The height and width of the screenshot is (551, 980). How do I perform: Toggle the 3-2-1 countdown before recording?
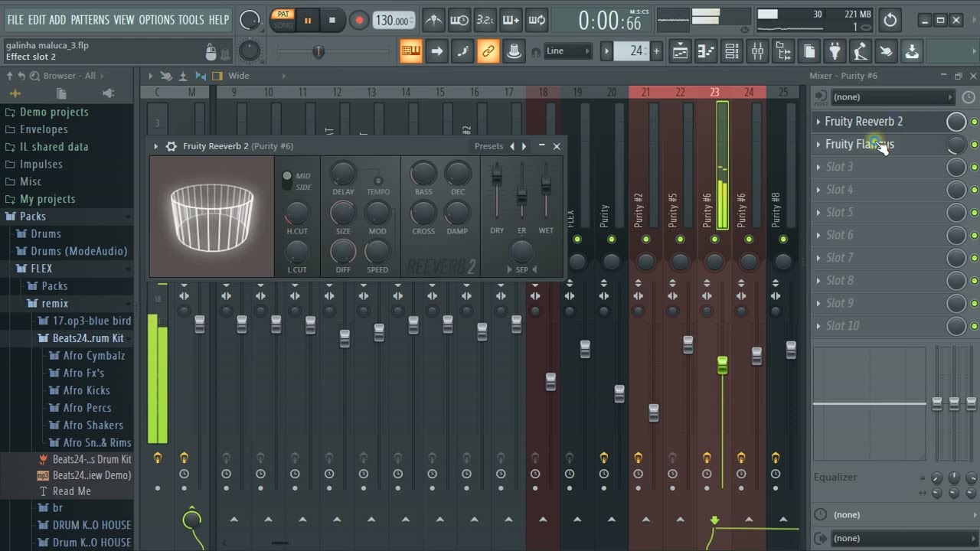coord(485,21)
